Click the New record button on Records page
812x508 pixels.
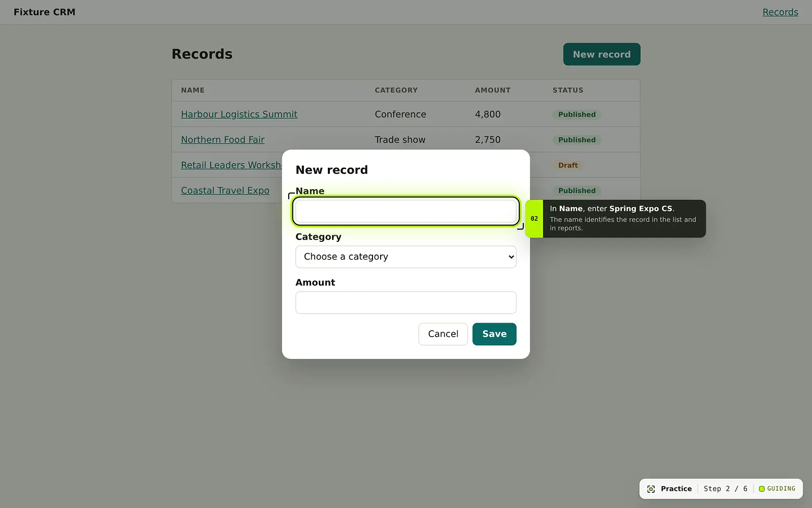[x=602, y=54]
